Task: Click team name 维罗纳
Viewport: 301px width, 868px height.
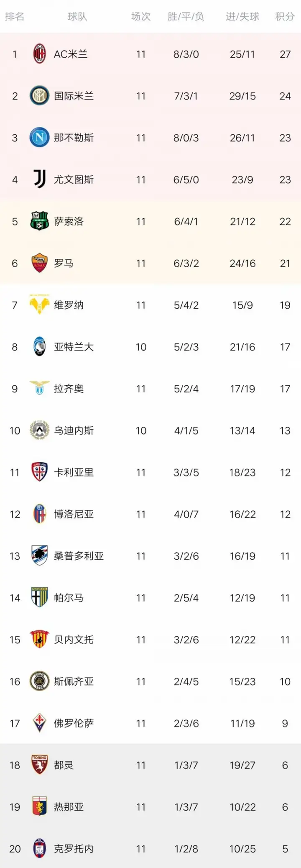Action: [x=69, y=305]
